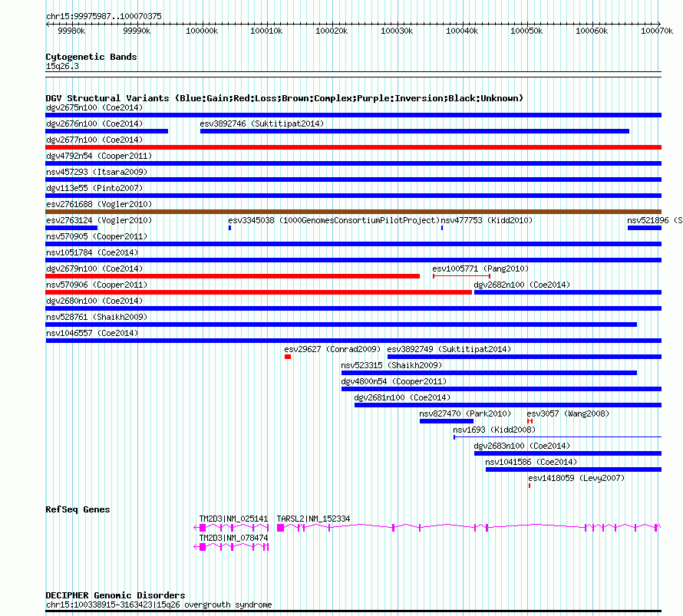Click the RefSeq Genes track title
Viewport: 683px width, 616px height.
click(x=78, y=509)
